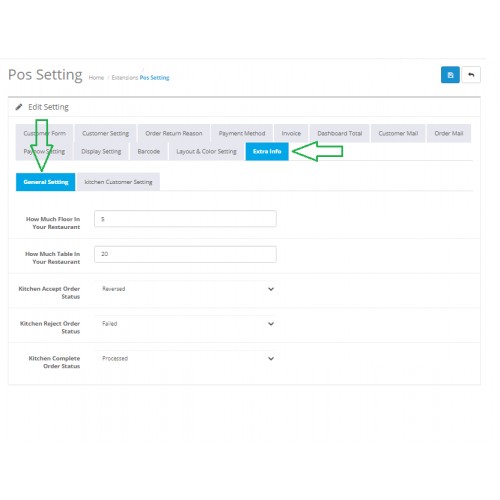
Task: Open the Display Setting tab
Action: [101, 151]
